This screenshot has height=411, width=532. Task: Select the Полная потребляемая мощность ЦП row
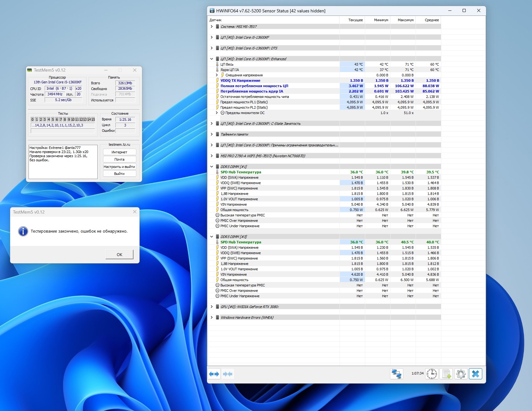[x=254, y=86]
